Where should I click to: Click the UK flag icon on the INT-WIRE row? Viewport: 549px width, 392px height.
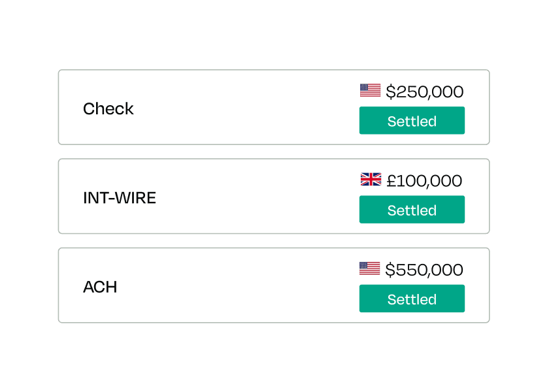(369, 180)
